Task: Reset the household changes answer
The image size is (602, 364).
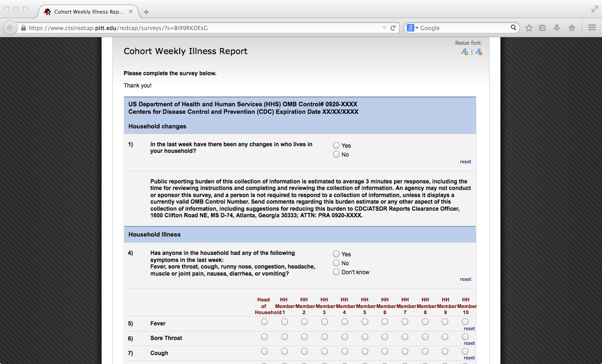Action: [466, 162]
